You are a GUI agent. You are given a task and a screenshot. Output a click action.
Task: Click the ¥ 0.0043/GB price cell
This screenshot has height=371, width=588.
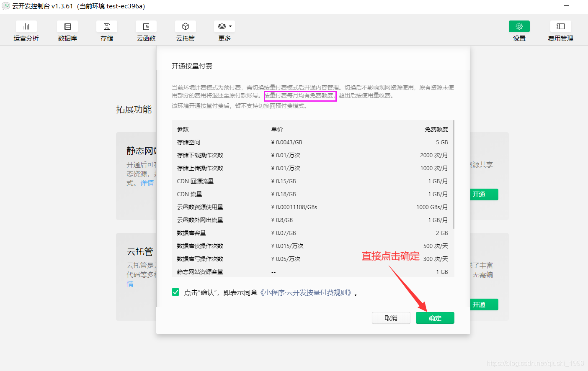286,142
